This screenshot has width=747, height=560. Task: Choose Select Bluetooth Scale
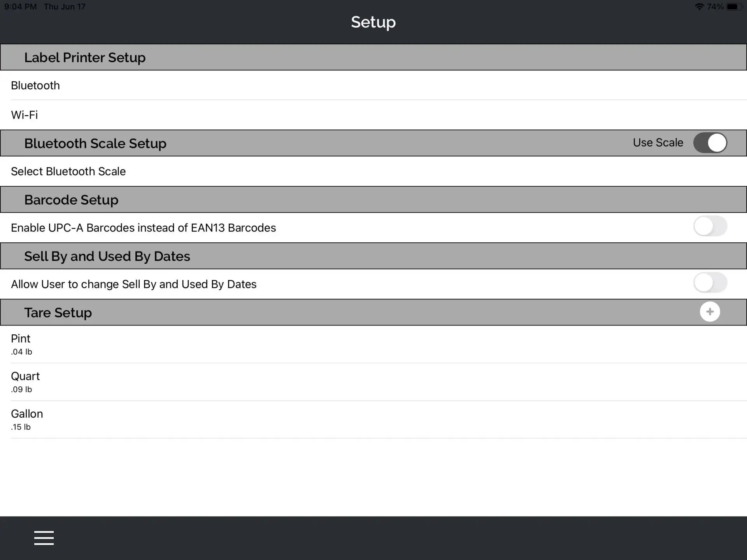(373, 171)
